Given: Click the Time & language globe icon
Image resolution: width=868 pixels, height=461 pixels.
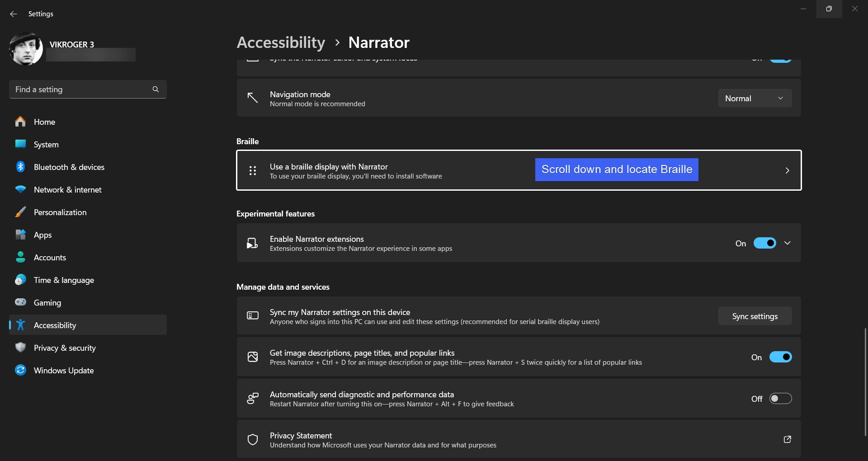Looking at the screenshot, I should pos(20,280).
